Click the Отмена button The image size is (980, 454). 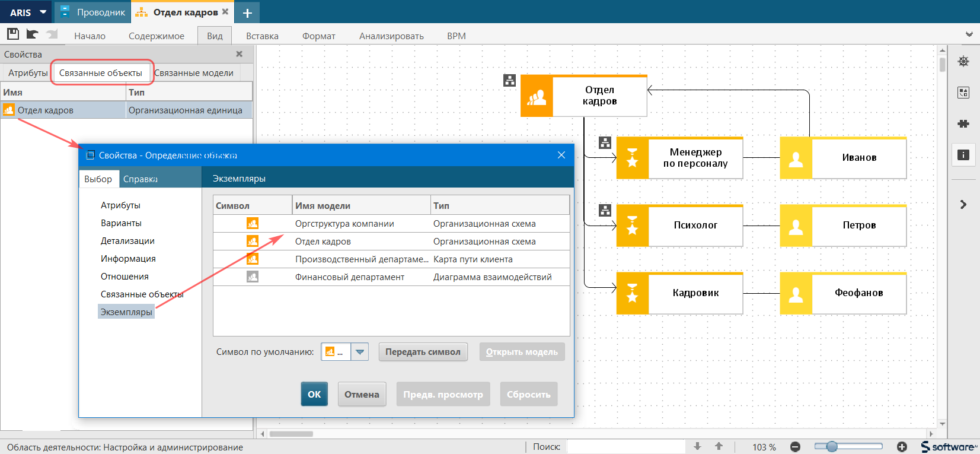362,394
